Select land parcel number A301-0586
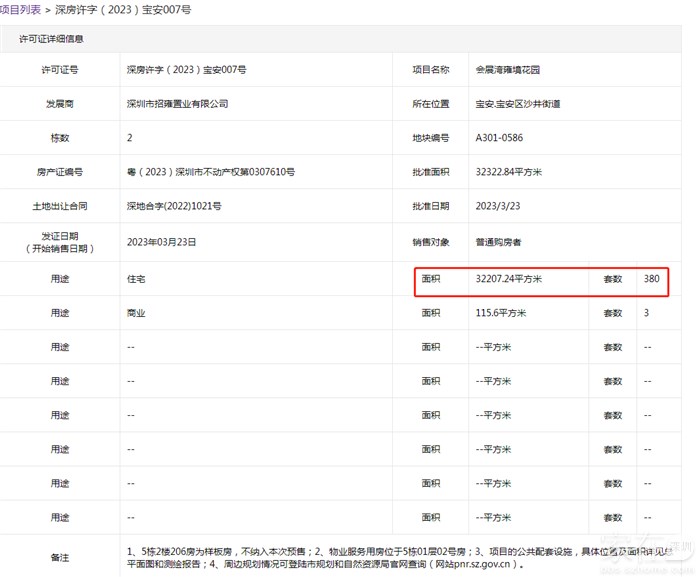 pos(500,138)
